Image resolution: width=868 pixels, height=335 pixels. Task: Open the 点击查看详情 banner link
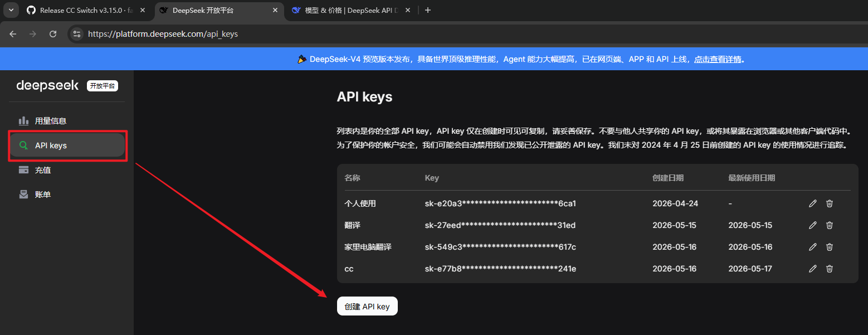pos(718,59)
